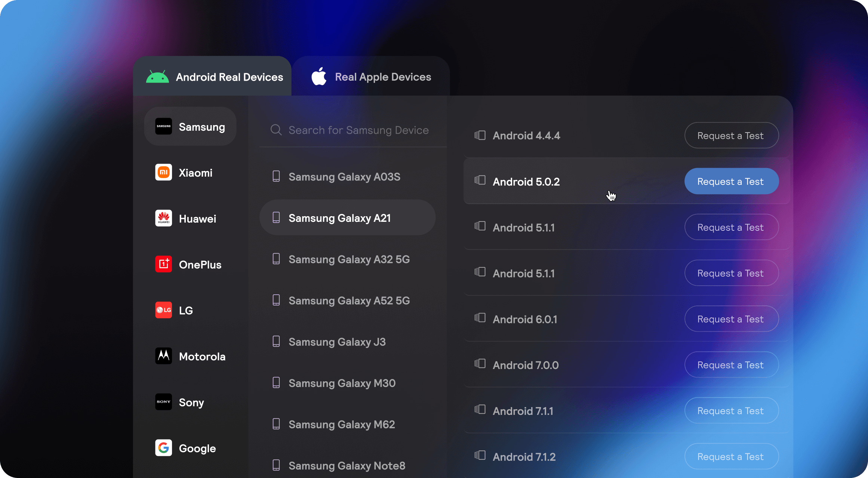Click the Android 4.4.4 version label
This screenshot has width=868, height=478.
tap(526, 136)
